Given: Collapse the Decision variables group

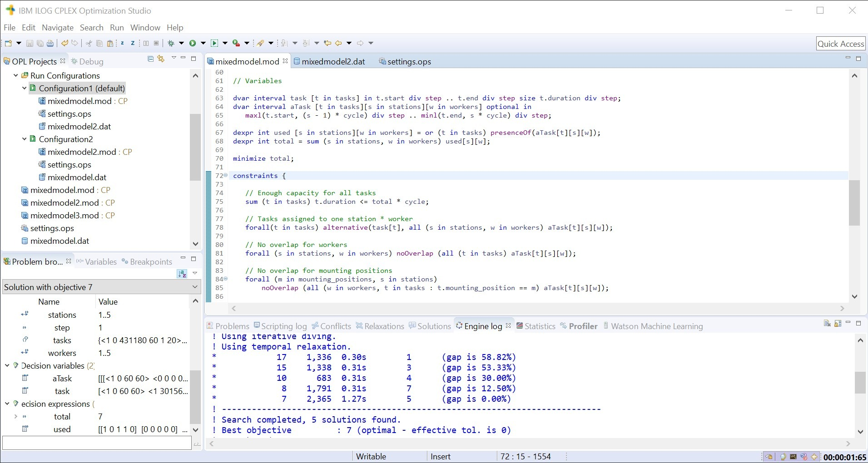Looking at the screenshot, I should [x=7, y=365].
